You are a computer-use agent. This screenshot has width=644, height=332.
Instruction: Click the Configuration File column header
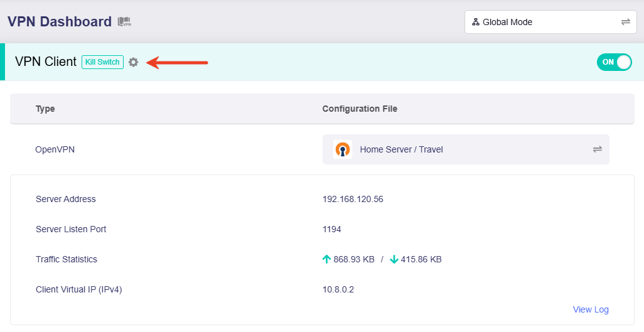pyautogui.click(x=360, y=109)
